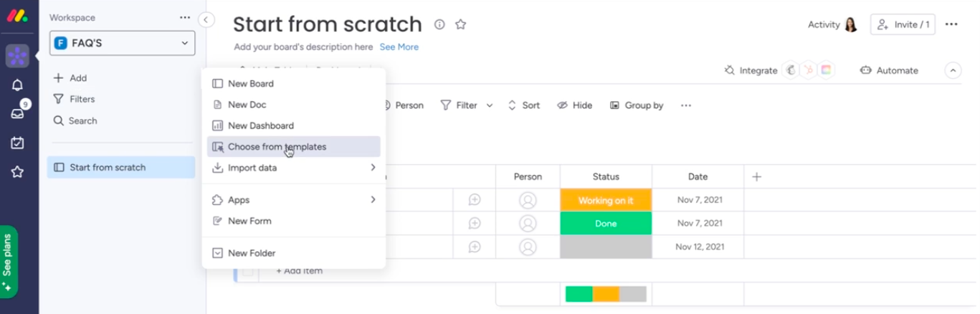This screenshot has height=314, width=980.
Task: Open the Filter dropdown arrow
Action: pos(490,105)
